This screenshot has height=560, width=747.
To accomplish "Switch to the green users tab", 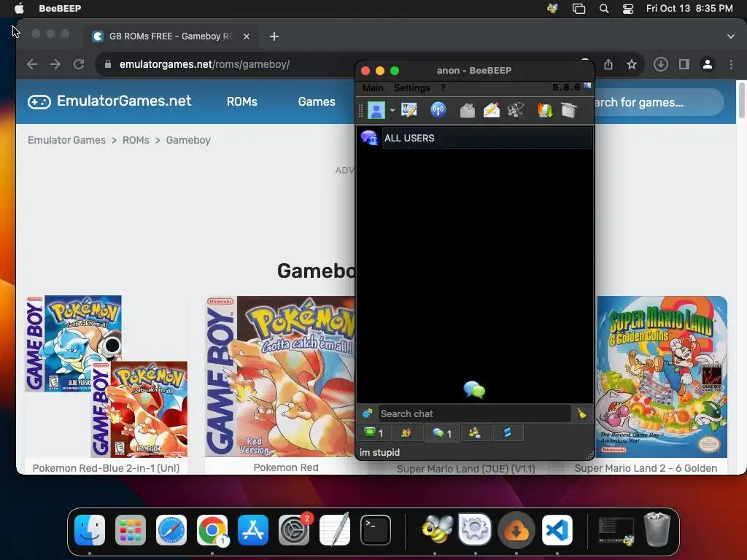I will click(374, 433).
